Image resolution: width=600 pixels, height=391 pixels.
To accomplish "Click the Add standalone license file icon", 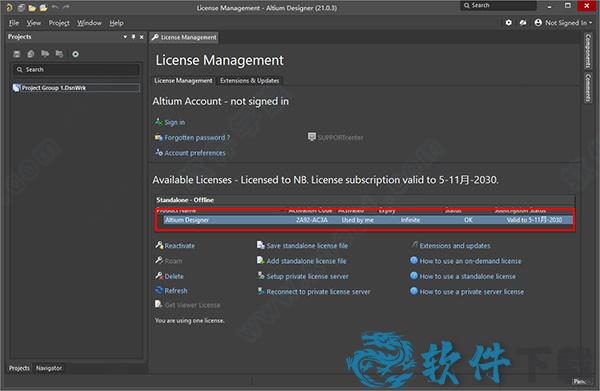I will pos(261,261).
